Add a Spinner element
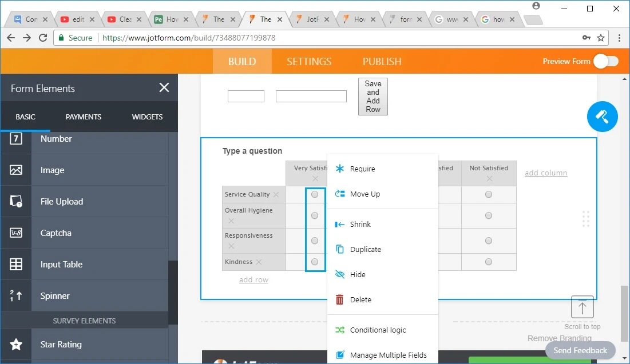The height and width of the screenshot is (364, 630). coord(55,295)
